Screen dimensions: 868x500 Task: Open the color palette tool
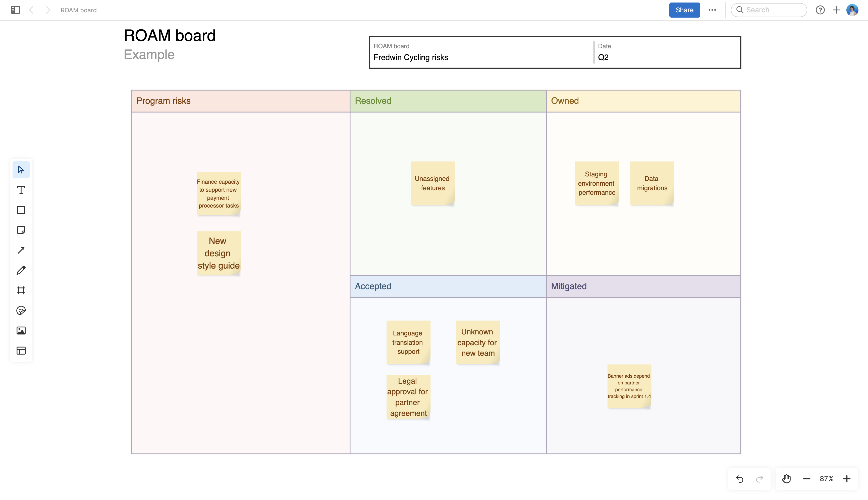pyautogui.click(x=21, y=311)
